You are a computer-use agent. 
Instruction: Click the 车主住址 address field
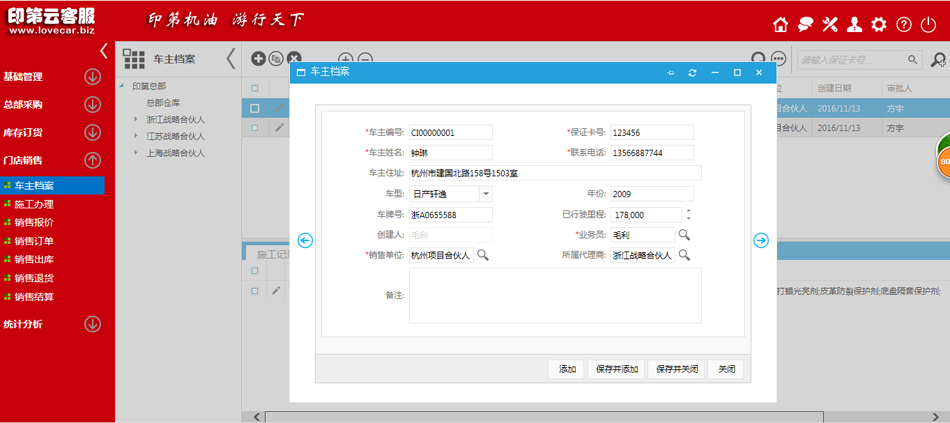coord(556,173)
